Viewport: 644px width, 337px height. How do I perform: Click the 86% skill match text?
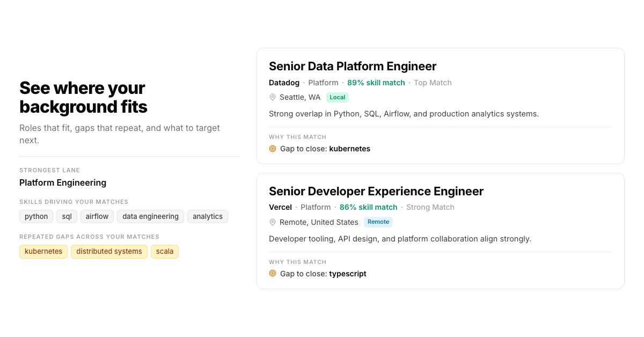click(x=369, y=207)
